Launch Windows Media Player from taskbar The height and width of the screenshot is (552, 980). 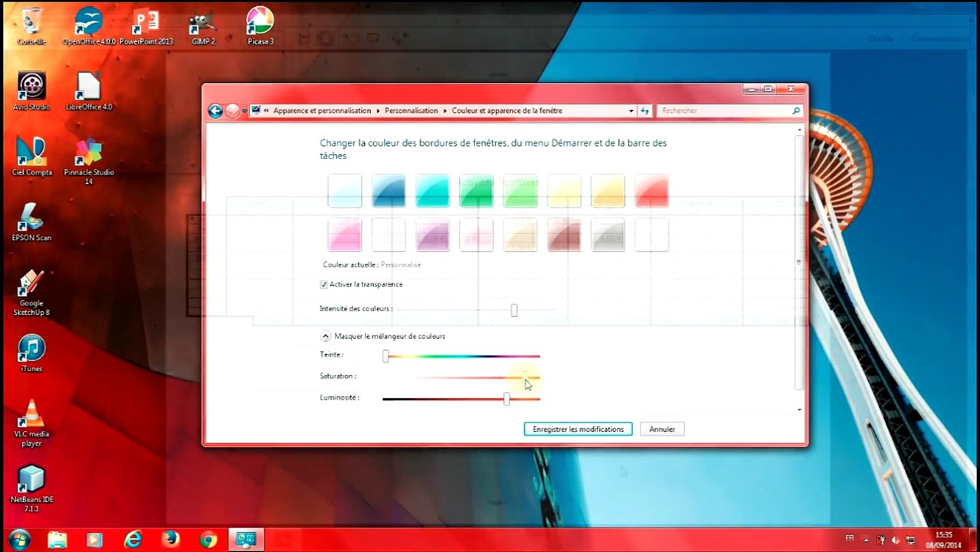94,540
